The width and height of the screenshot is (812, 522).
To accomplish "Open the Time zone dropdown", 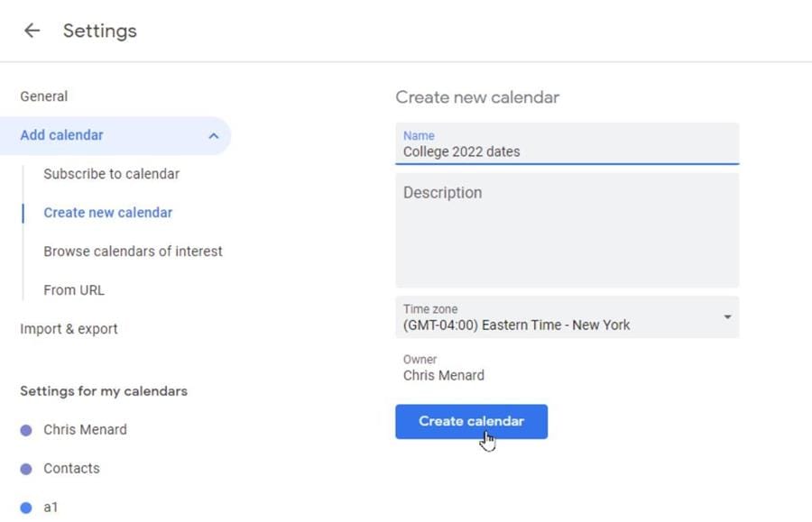I will pos(567,317).
